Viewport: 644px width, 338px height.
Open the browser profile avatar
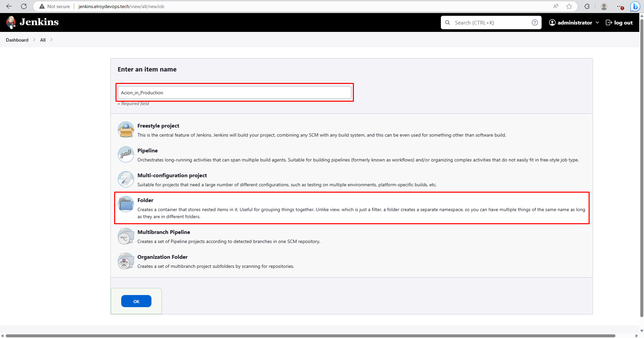click(604, 6)
